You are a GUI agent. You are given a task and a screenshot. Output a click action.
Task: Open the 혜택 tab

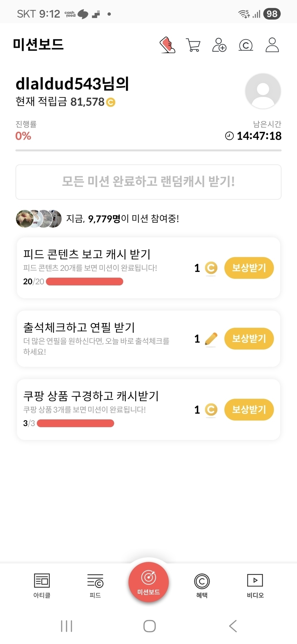[x=202, y=585]
